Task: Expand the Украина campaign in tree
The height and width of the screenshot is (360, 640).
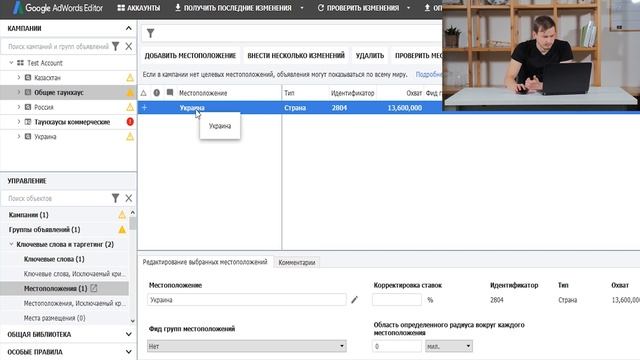Action: click(18, 136)
